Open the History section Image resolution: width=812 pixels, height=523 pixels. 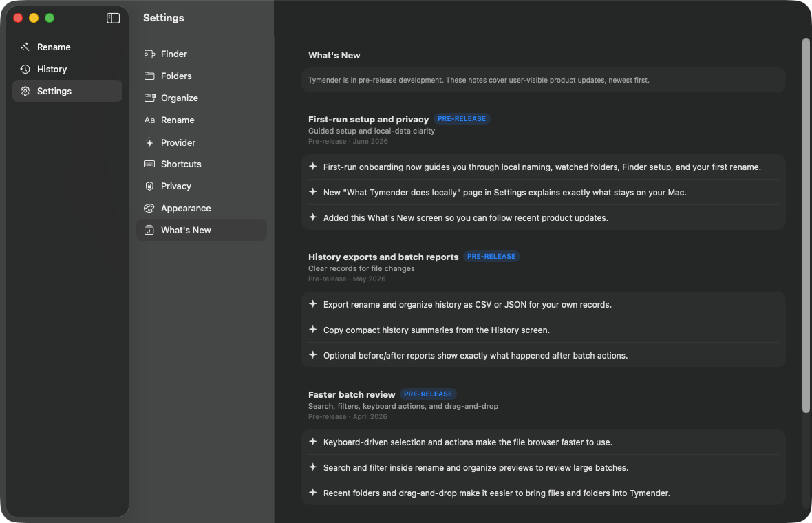tap(67, 69)
